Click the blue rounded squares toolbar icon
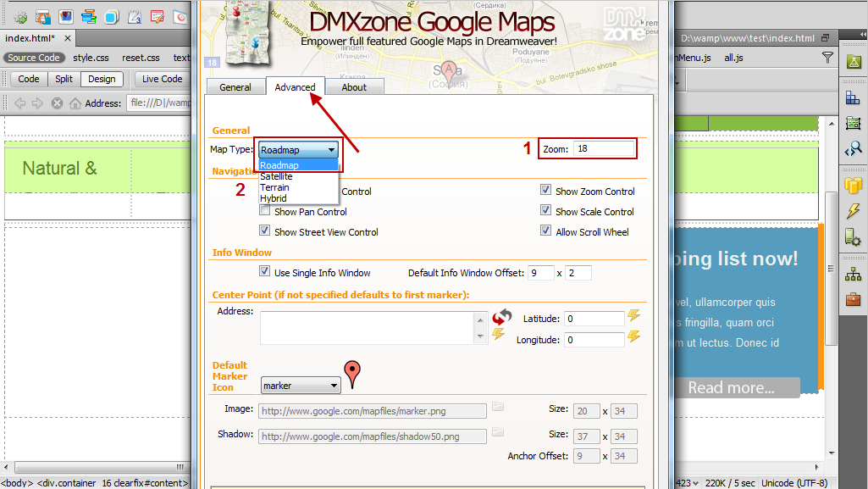Image resolution: width=868 pixels, height=489 pixels. click(x=112, y=17)
